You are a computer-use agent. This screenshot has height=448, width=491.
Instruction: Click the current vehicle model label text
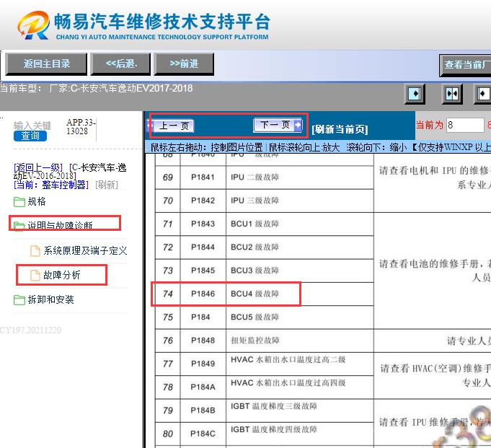click(97, 88)
